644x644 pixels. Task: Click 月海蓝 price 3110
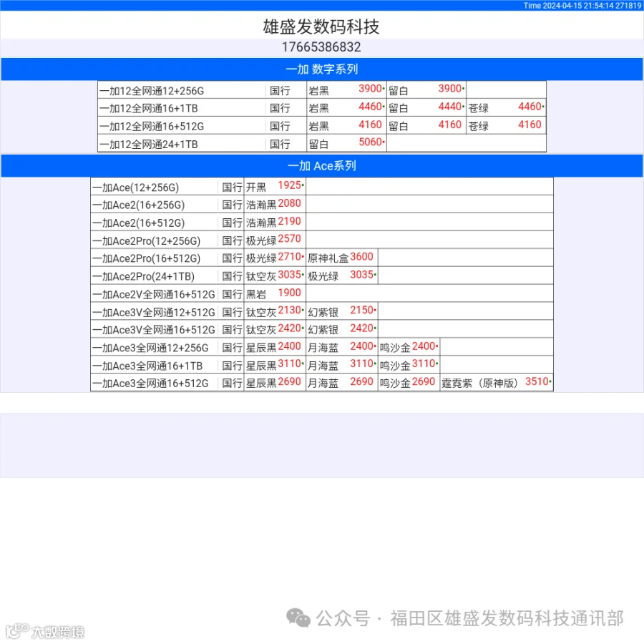tap(362, 364)
